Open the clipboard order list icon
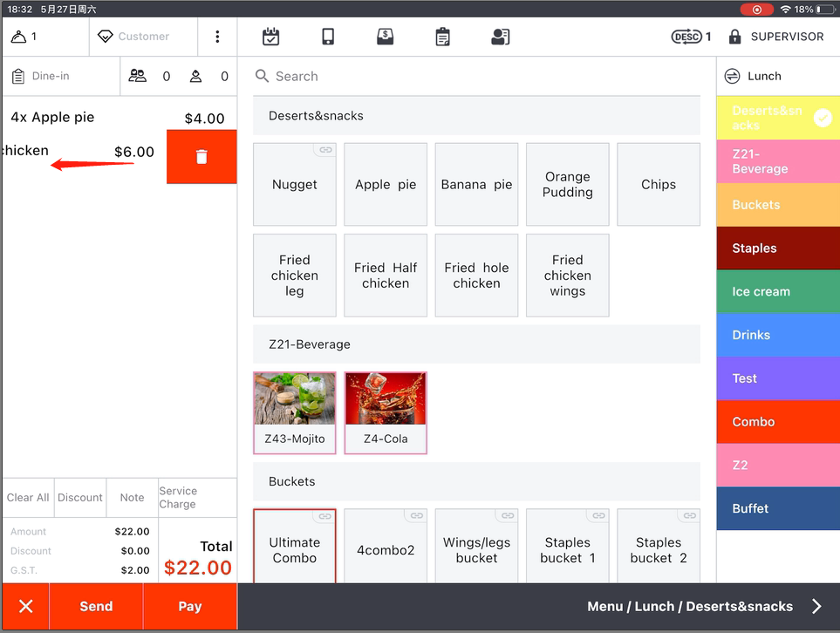 tap(442, 37)
